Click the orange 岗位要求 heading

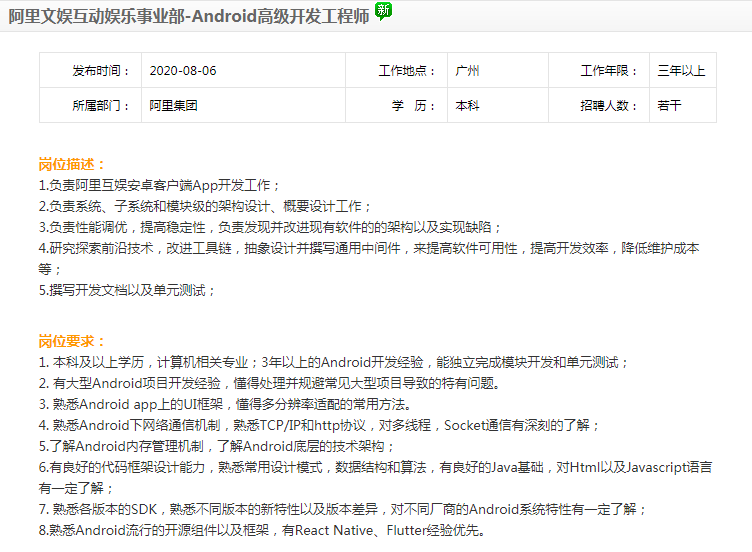click(71, 341)
